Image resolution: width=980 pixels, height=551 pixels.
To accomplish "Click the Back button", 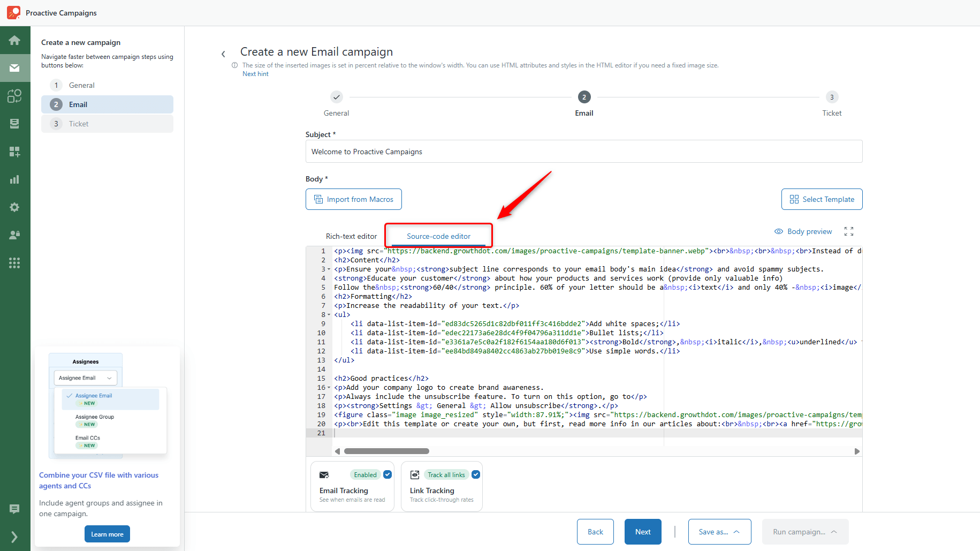I will pyautogui.click(x=595, y=532).
